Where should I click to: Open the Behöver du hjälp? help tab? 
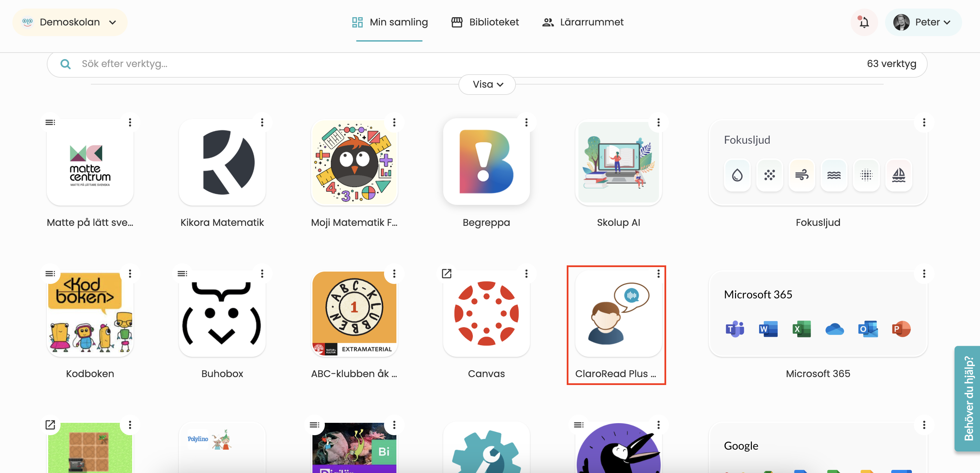(x=968, y=398)
